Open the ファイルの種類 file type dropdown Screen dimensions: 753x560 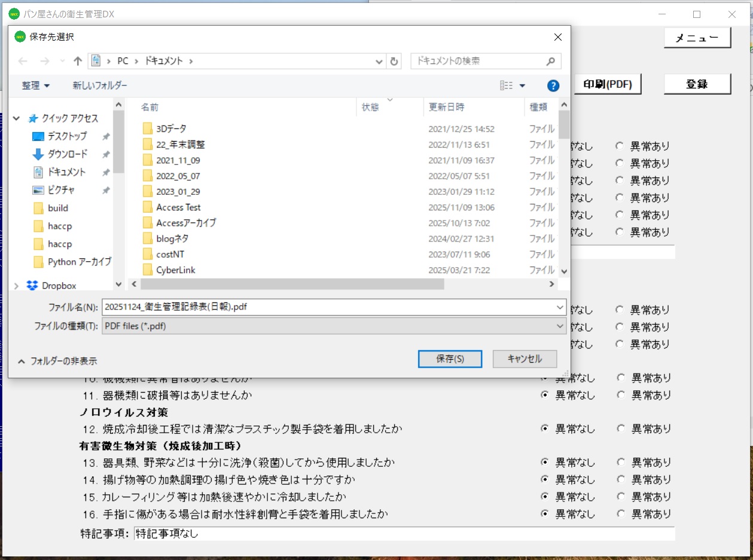559,326
